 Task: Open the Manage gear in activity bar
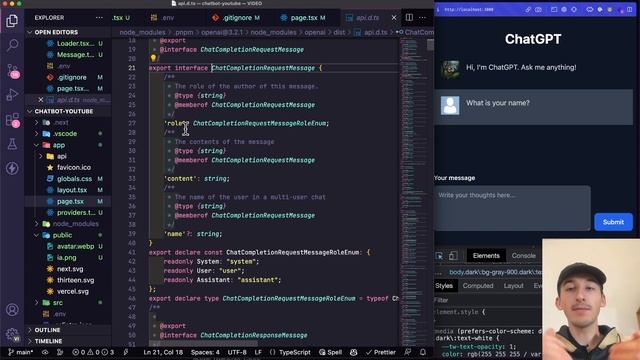tap(12, 334)
